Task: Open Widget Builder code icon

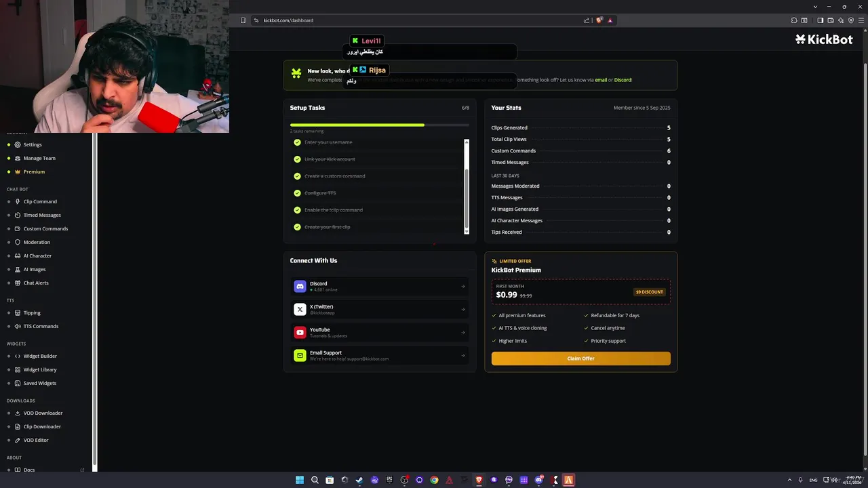Action: point(18,356)
